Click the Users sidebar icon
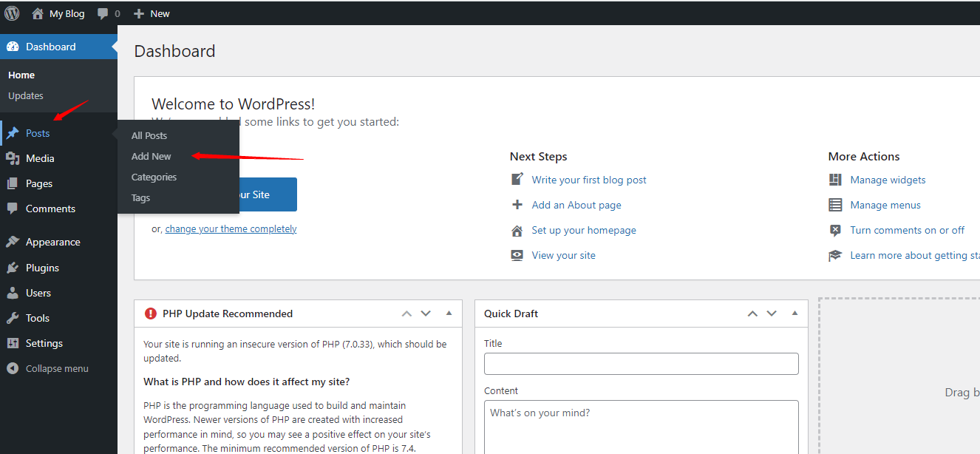 [x=13, y=293]
